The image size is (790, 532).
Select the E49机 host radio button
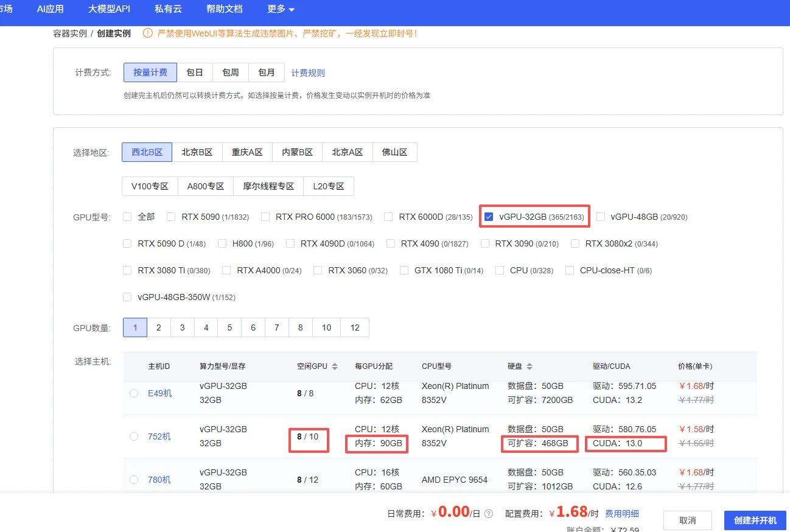[x=134, y=393]
